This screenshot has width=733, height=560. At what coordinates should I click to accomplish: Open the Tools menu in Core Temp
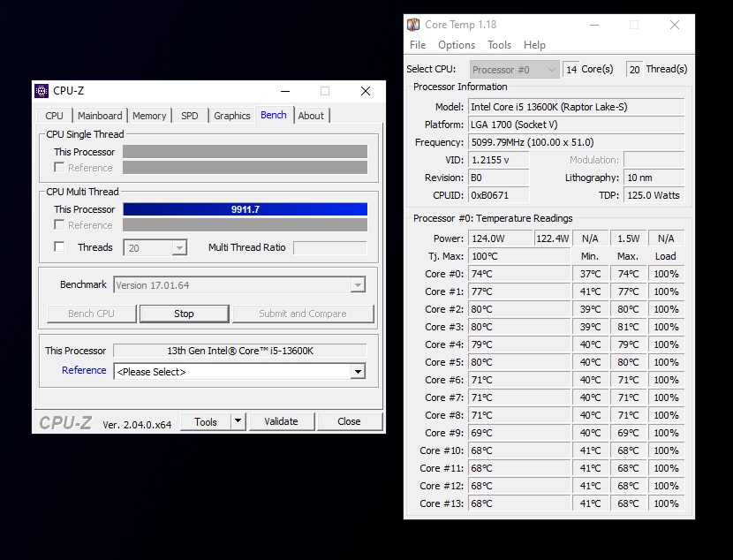(x=499, y=45)
